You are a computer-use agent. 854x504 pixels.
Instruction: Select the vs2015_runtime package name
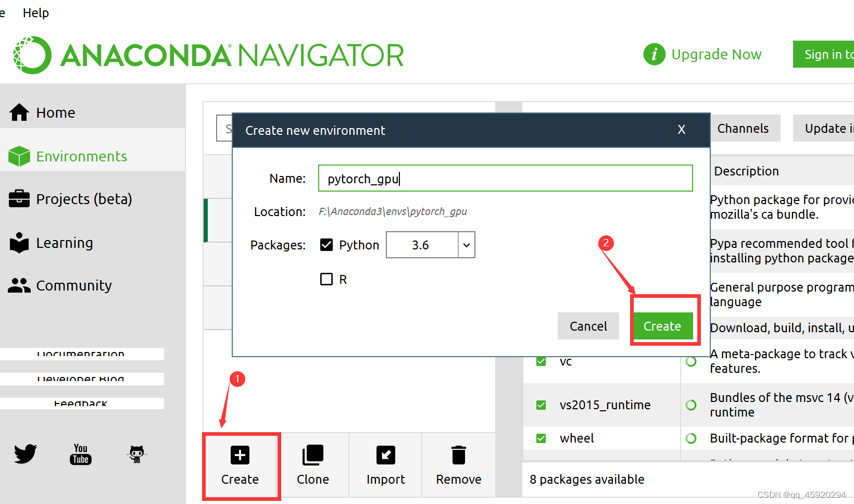[605, 405]
